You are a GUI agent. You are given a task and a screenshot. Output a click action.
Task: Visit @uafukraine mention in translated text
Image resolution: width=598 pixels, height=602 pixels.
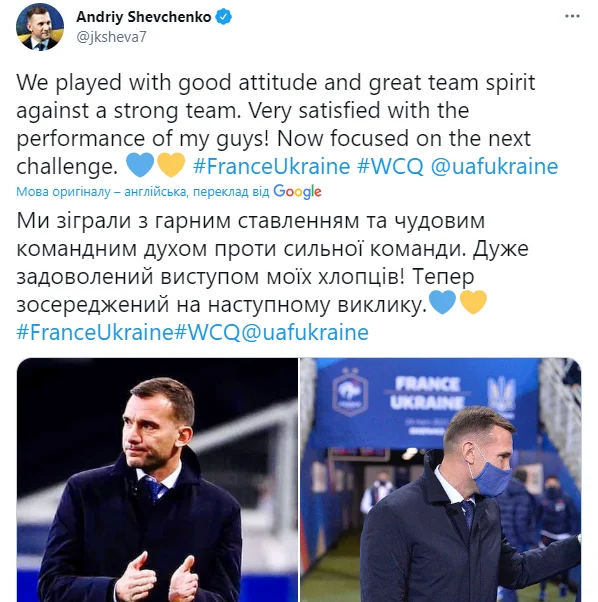[x=305, y=332]
